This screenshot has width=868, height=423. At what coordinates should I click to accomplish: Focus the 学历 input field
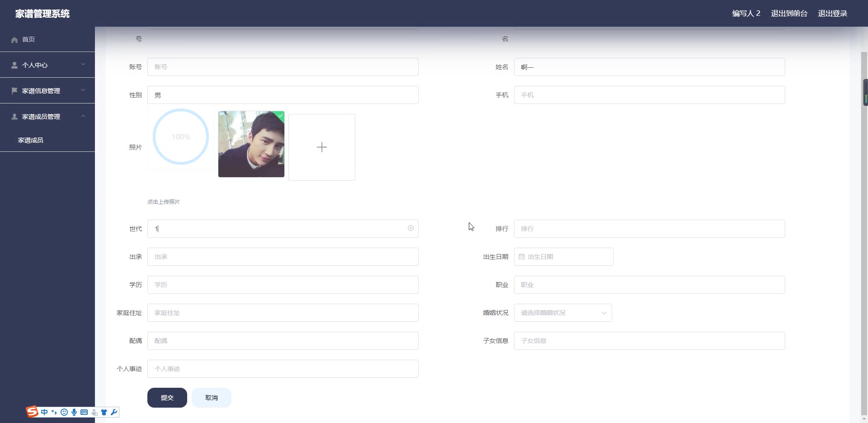[x=283, y=285]
